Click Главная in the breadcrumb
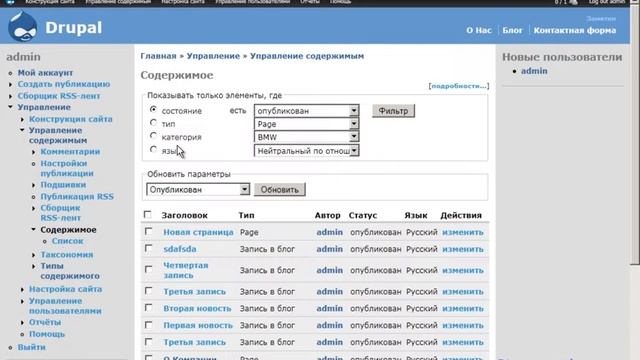 158,56
